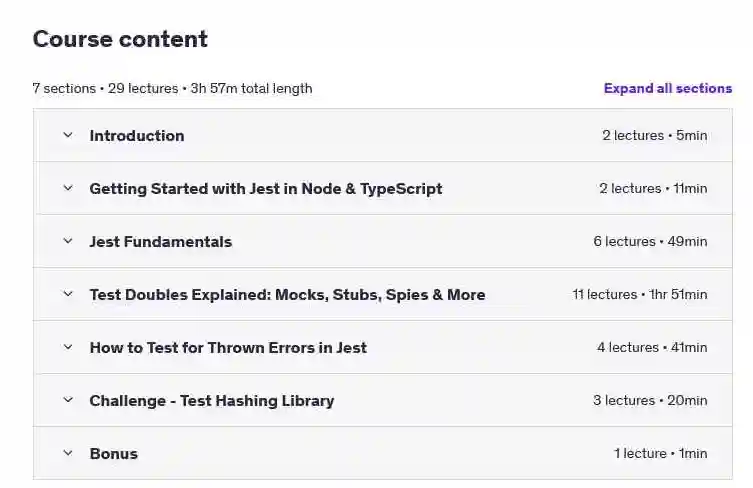Open Test Doubles Explained: Mocks, Stubs, Spies
The height and width of the screenshot is (488, 753).
click(x=287, y=294)
